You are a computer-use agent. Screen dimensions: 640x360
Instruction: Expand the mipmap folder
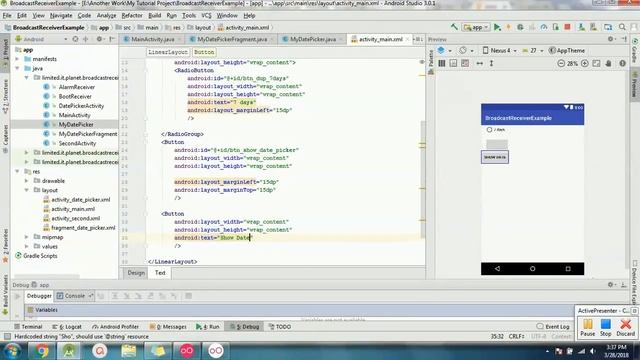tap(27, 237)
